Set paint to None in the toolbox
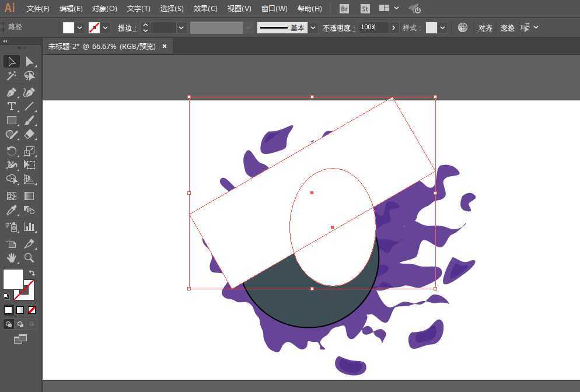The height and width of the screenshot is (392, 580). point(32,310)
